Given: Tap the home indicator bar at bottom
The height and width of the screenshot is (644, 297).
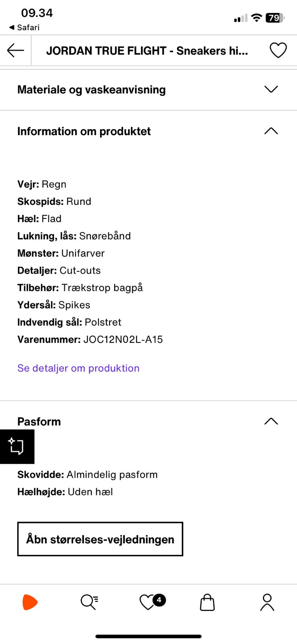Looking at the screenshot, I should point(148,636).
